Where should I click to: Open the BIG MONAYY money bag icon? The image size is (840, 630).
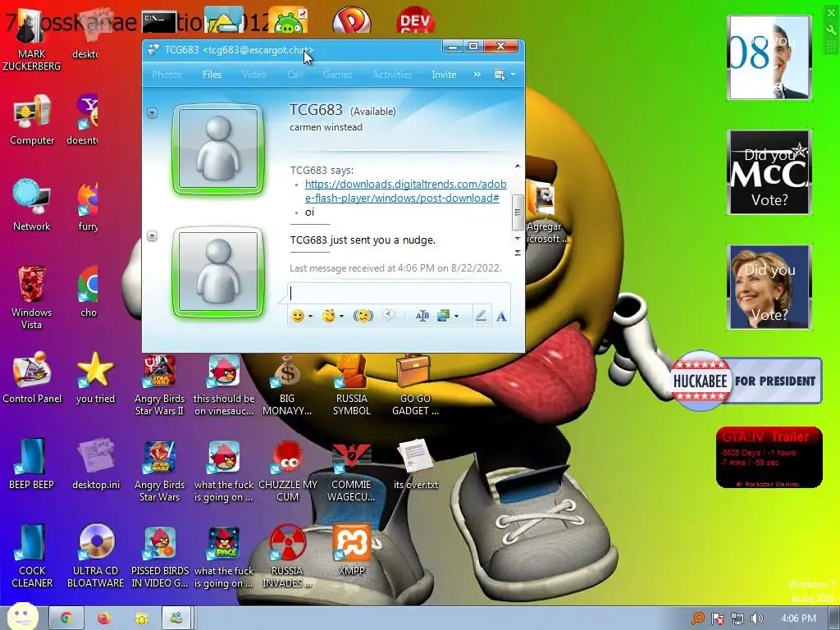coord(287,384)
